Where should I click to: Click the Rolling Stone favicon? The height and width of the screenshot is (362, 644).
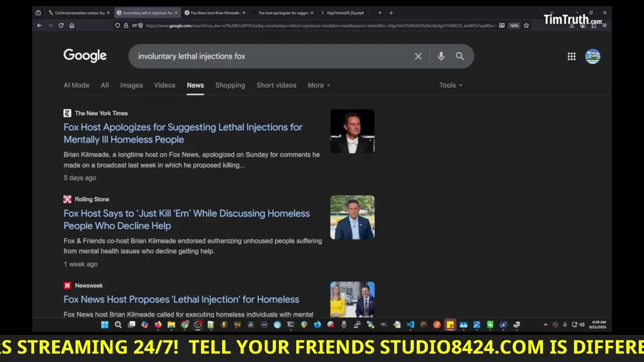coord(67,199)
